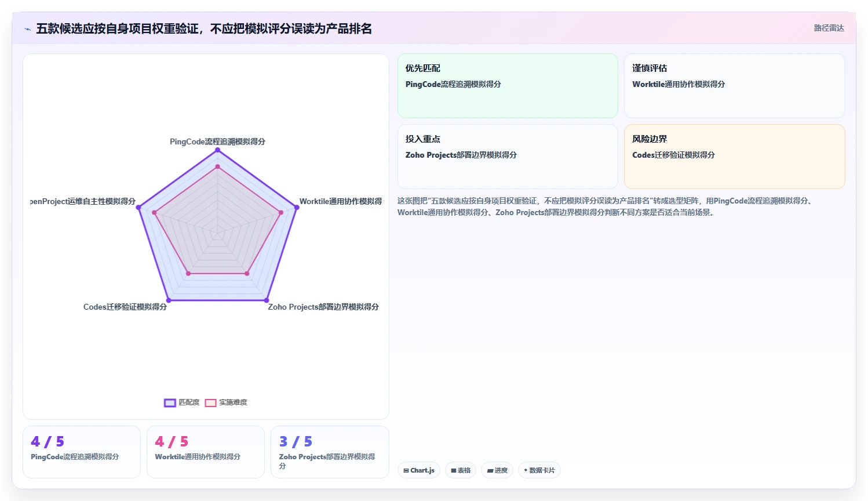Click the 数据卡片 tag
868x501 pixels.
(539, 470)
